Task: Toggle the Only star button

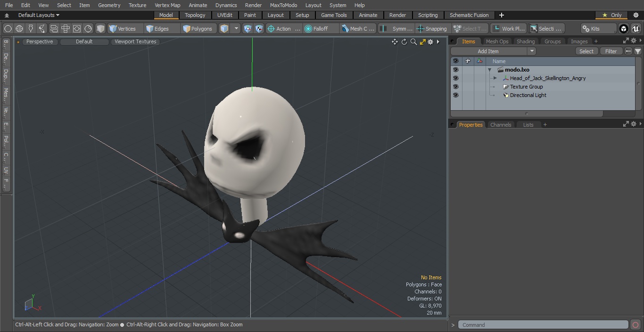Action: [611, 15]
